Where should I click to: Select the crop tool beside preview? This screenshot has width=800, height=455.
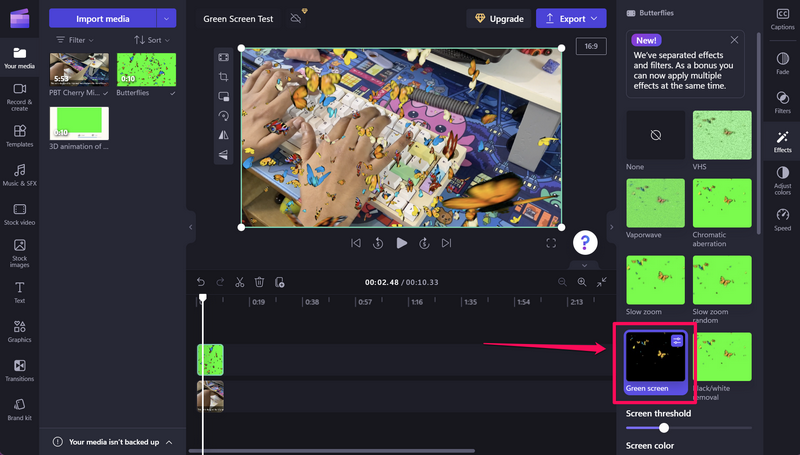(x=224, y=77)
